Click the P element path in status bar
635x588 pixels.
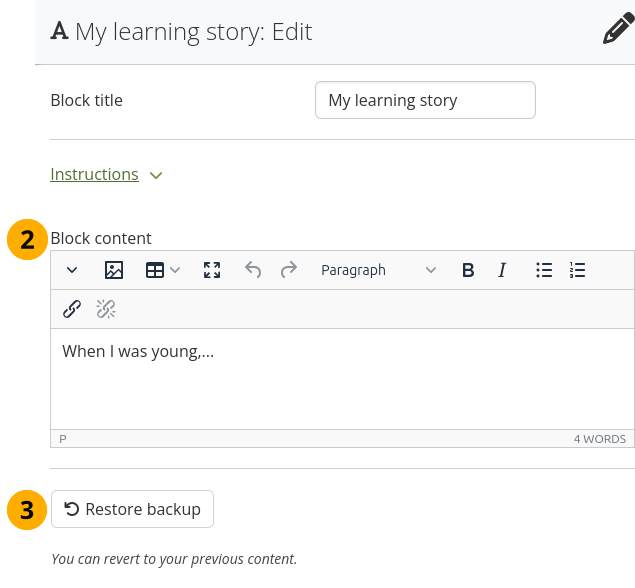tap(63, 439)
